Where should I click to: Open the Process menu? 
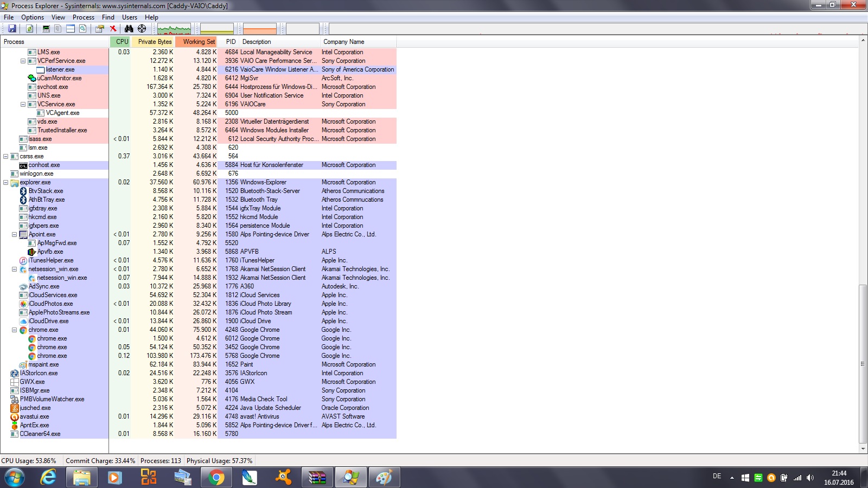pos(84,17)
